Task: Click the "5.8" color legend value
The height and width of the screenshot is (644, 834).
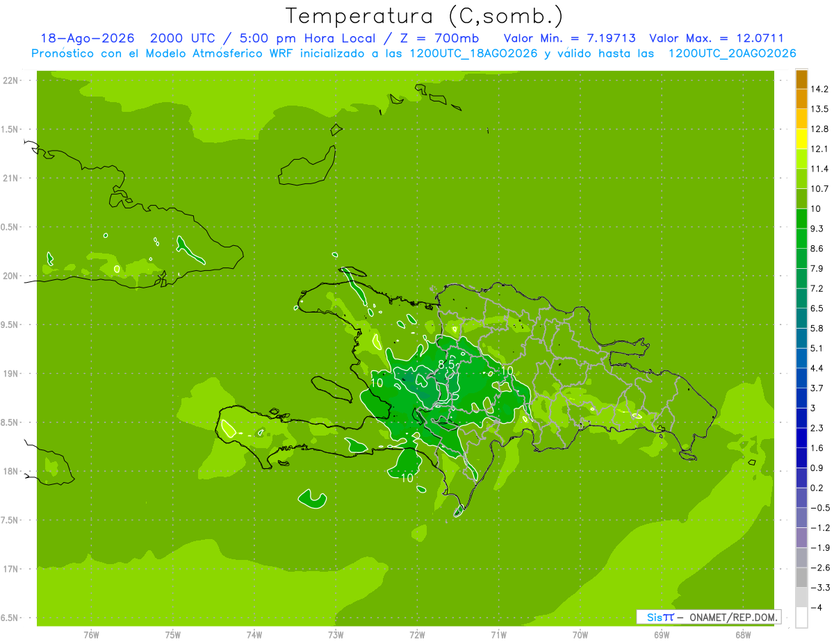Action: pos(817,328)
